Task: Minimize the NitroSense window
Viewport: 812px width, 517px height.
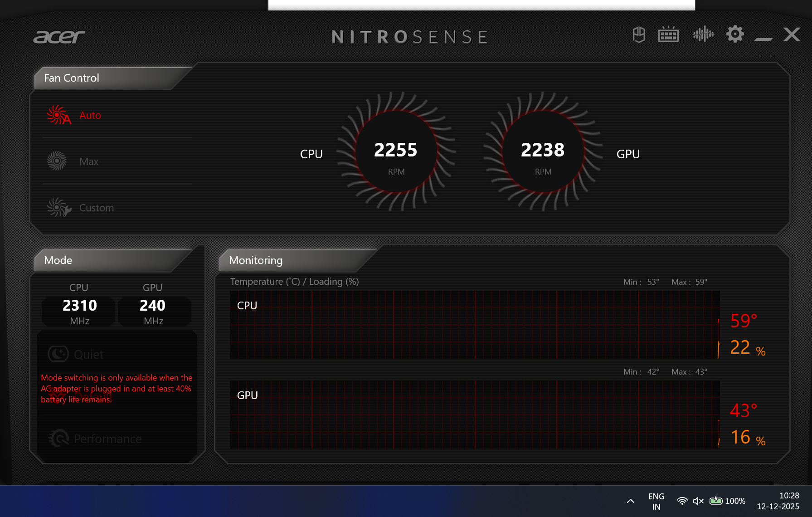Action: coord(763,39)
